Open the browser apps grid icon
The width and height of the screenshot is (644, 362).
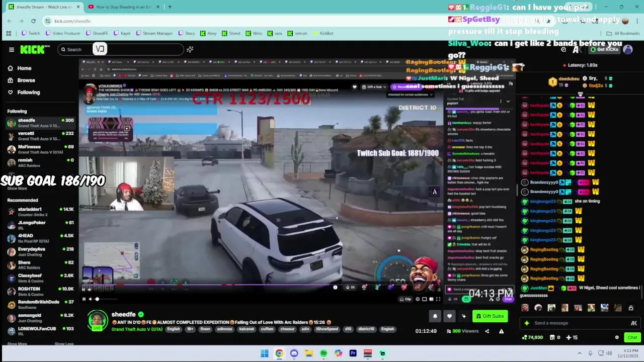(x=9, y=33)
